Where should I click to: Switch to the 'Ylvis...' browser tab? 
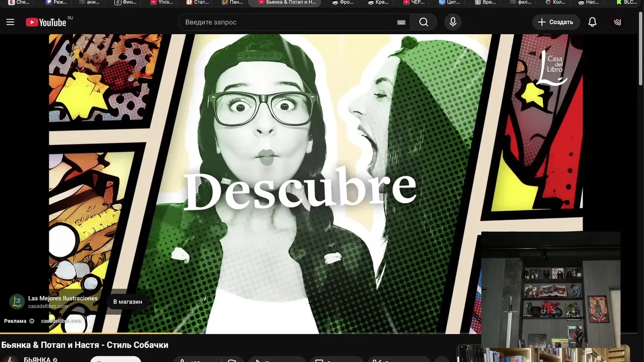coord(162,3)
